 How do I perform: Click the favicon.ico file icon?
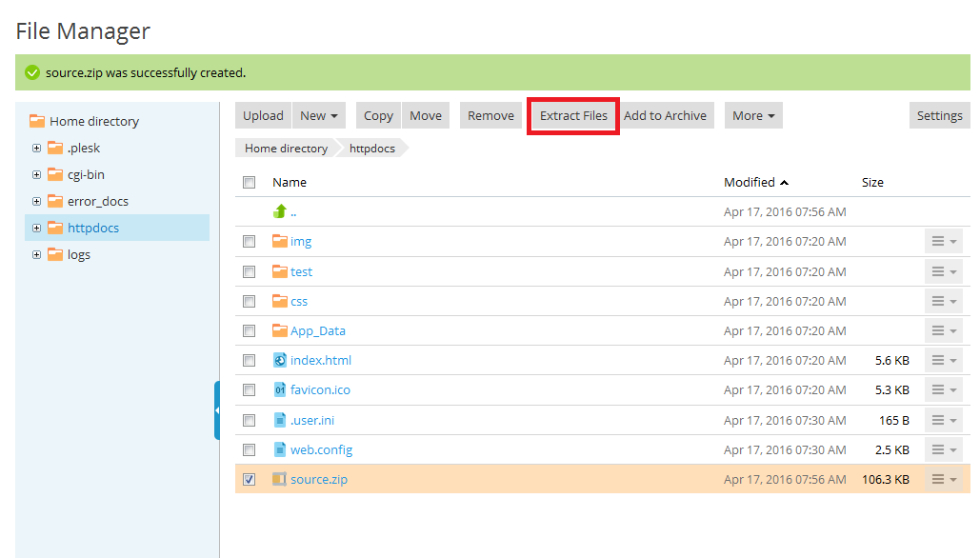click(280, 389)
